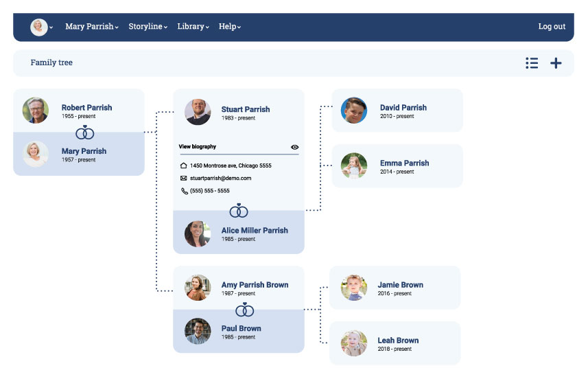This screenshot has width=588, height=379.
Task: Expand the Storyline dropdown menu
Action: click(148, 27)
